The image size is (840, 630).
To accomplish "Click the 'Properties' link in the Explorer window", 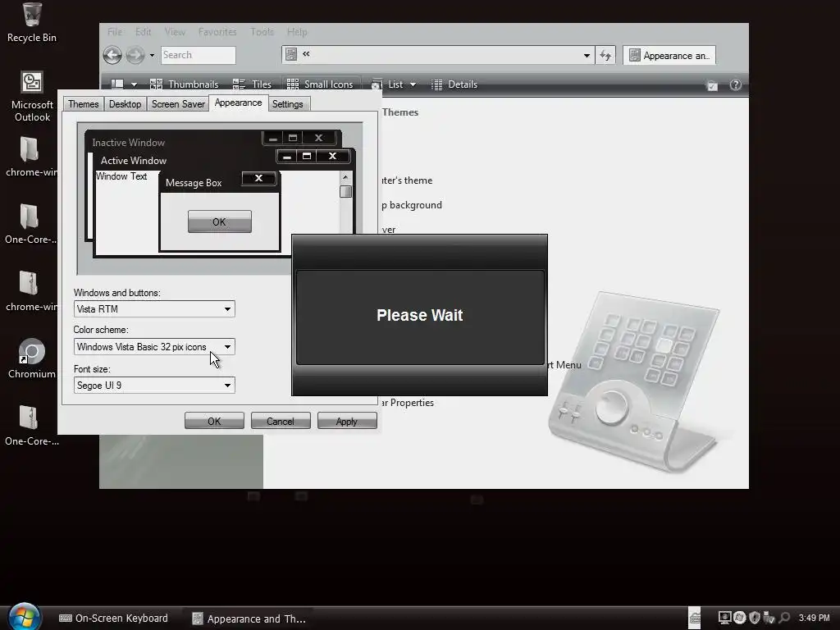I will pyautogui.click(x=412, y=403).
